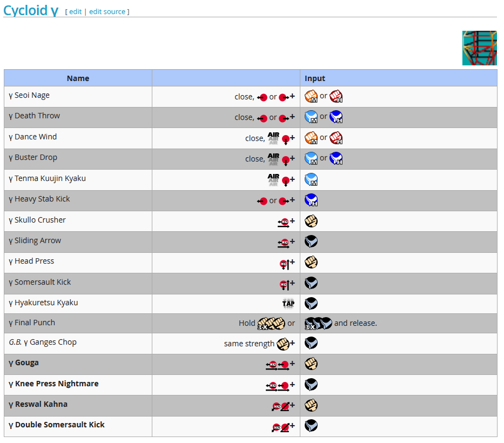The height and width of the screenshot is (443, 504).
Task: Select the charge down-up icon in Somersault Kick row
Action: pyautogui.click(x=285, y=285)
